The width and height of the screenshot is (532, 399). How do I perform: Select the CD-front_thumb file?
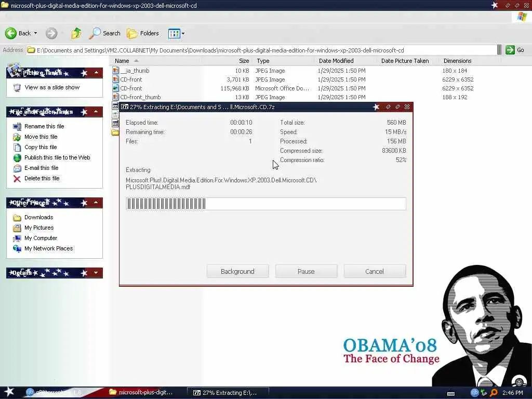click(x=140, y=97)
